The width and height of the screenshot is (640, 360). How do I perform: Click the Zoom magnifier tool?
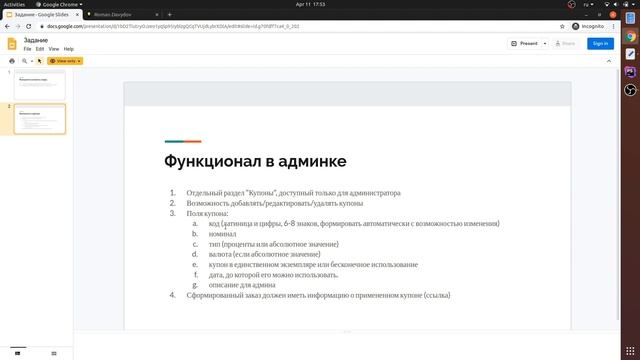click(x=24, y=61)
